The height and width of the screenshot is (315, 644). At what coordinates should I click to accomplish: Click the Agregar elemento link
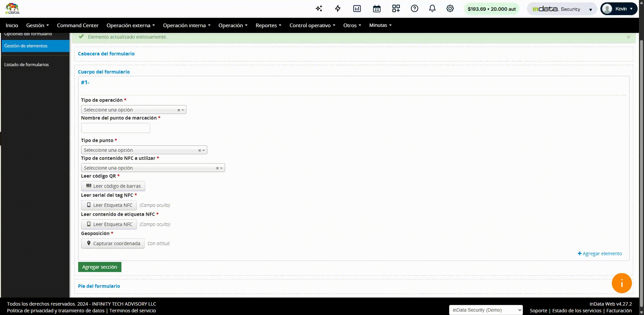click(x=600, y=254)
